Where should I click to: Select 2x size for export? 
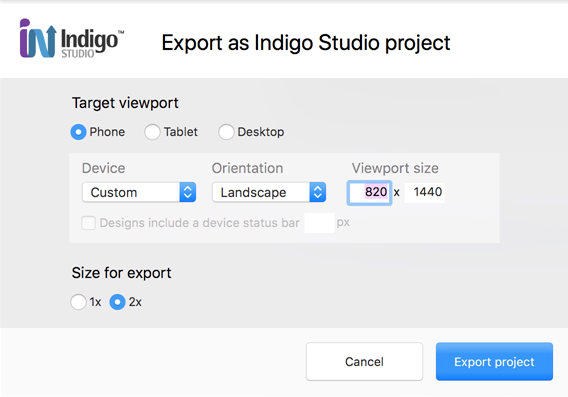point(117,302)
